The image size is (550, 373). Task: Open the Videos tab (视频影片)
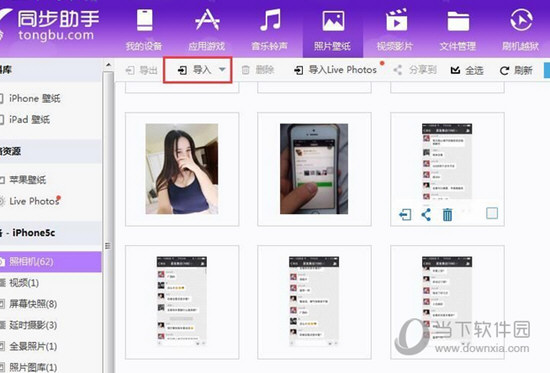click(395, 30)
